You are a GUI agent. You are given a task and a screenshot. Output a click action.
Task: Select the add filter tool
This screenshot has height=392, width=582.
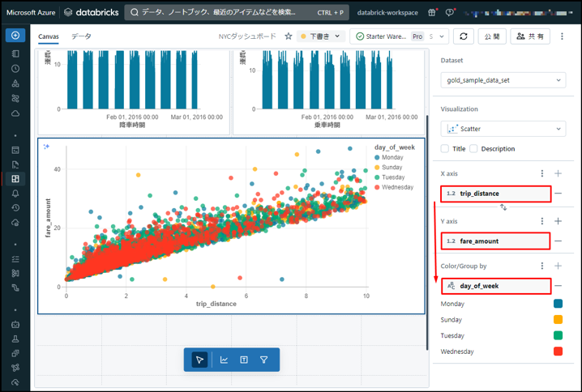(x=264, y=360)
